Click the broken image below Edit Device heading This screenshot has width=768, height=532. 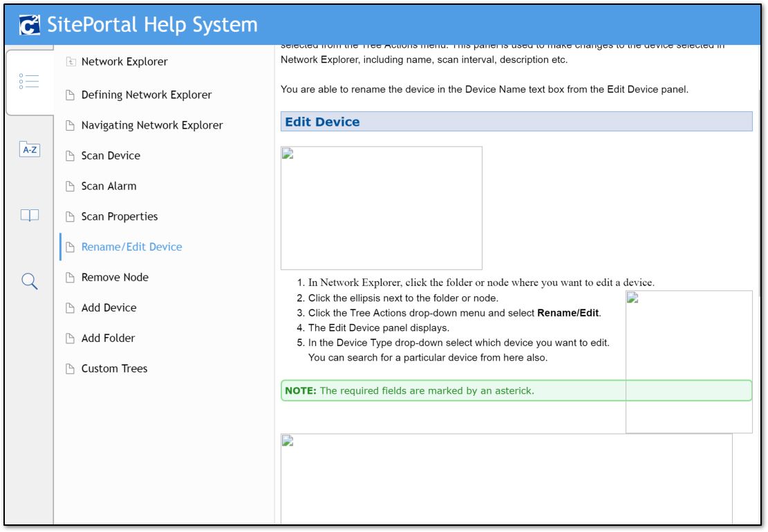pos(381,208)
